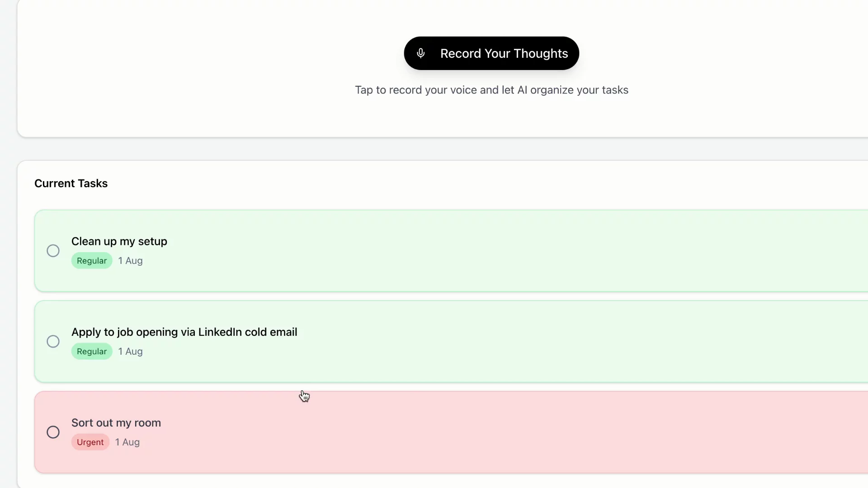Tick the Sort out my room circle
Viewport: 868px width, 488px height.
point(53,432)
